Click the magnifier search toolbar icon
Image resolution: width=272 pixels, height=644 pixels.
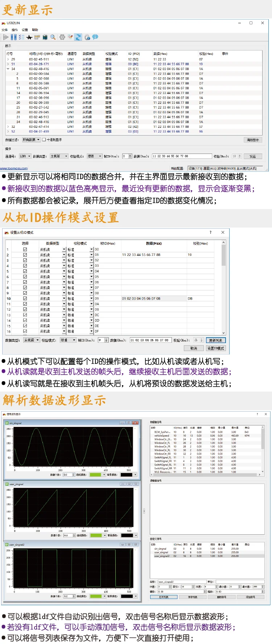point(53,37)
